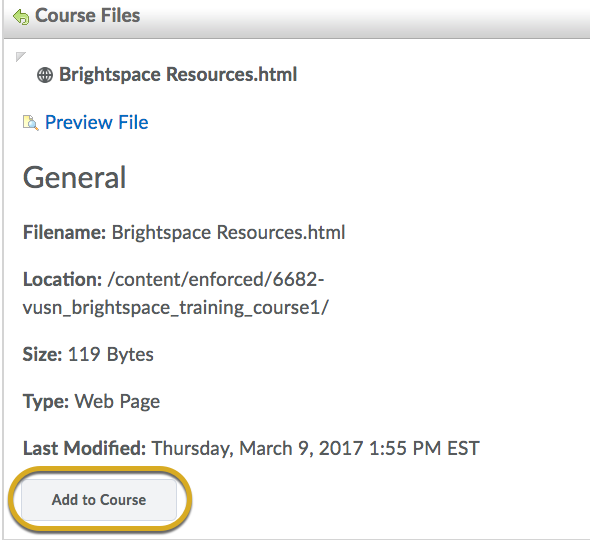Click the Type label

point(46,401)
